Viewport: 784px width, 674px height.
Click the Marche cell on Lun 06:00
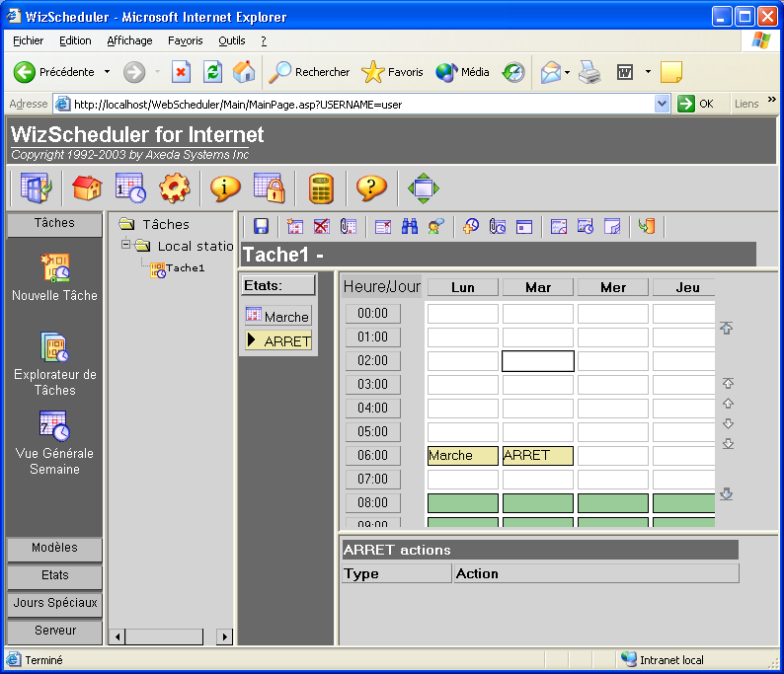[x=462, y=455]
